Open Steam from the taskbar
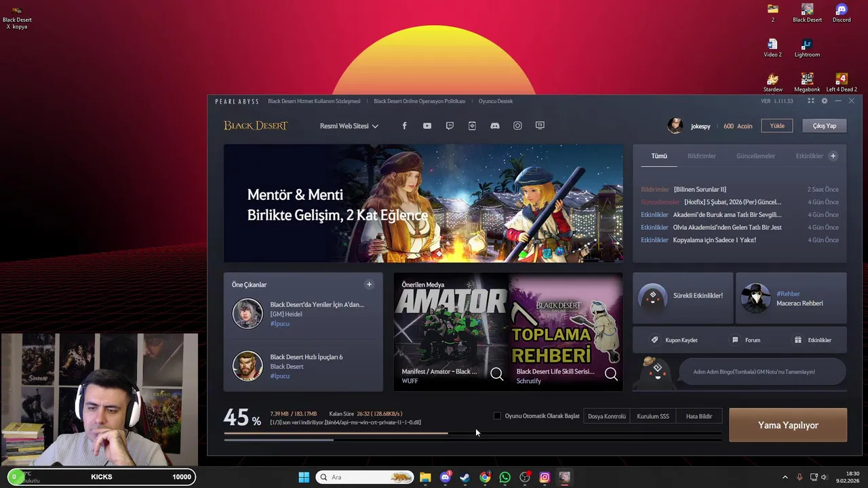Viewport: 868px width, 488px height. tap(465, 477)
